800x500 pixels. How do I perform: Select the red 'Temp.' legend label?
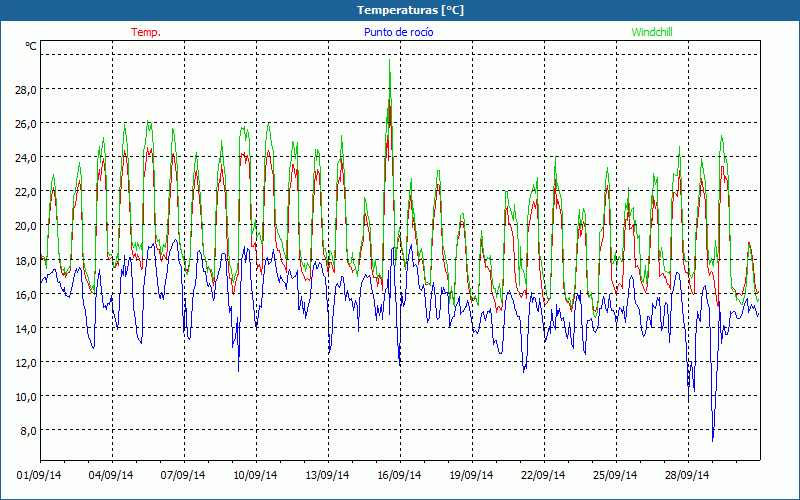(146, 32)
